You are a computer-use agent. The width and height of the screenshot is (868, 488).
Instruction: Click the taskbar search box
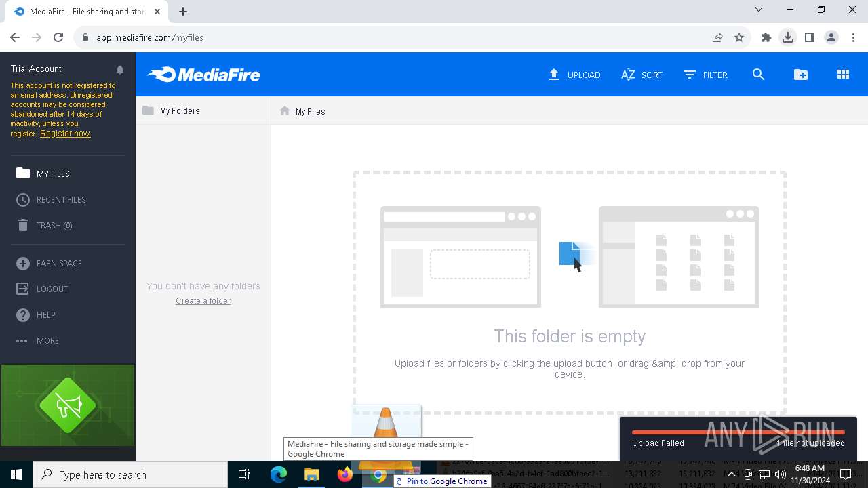tap(130, 474)
